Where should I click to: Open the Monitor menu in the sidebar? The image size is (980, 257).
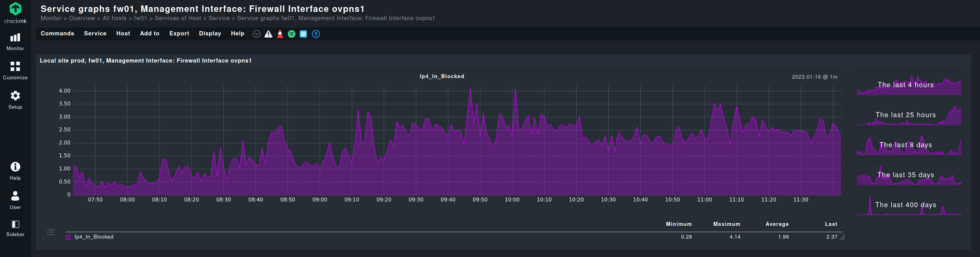(15, 42)
